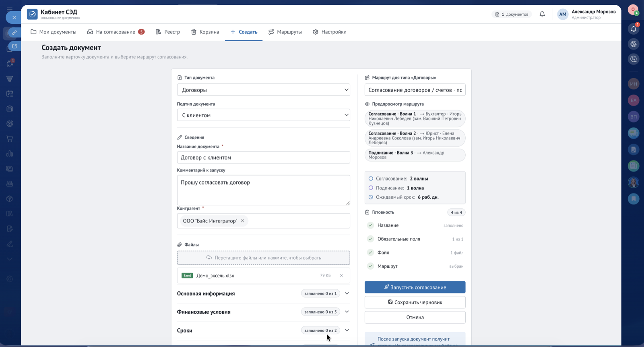
Task: Open the bar chart analytics sidebar icon
Action: [x=10, y=154]
